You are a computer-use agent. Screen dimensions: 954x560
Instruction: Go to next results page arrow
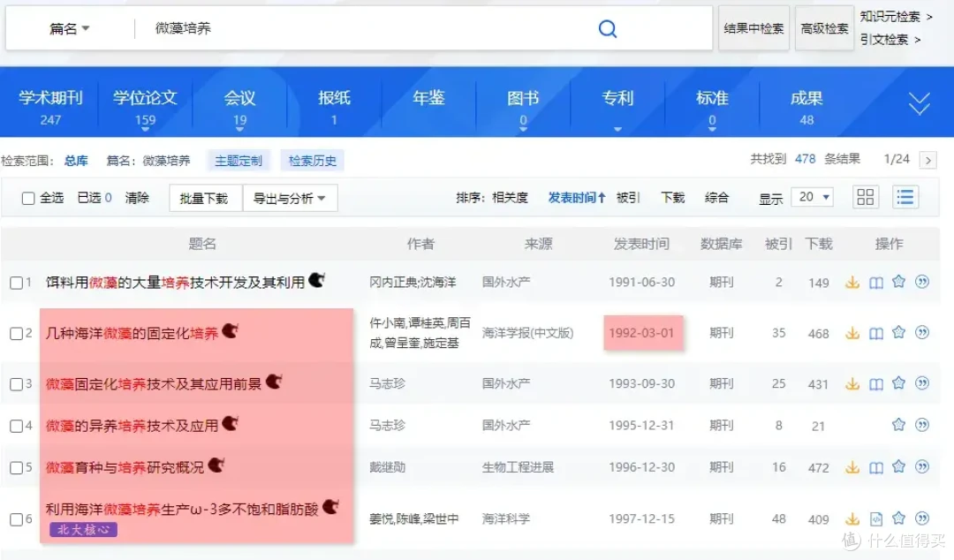point(927,160)
